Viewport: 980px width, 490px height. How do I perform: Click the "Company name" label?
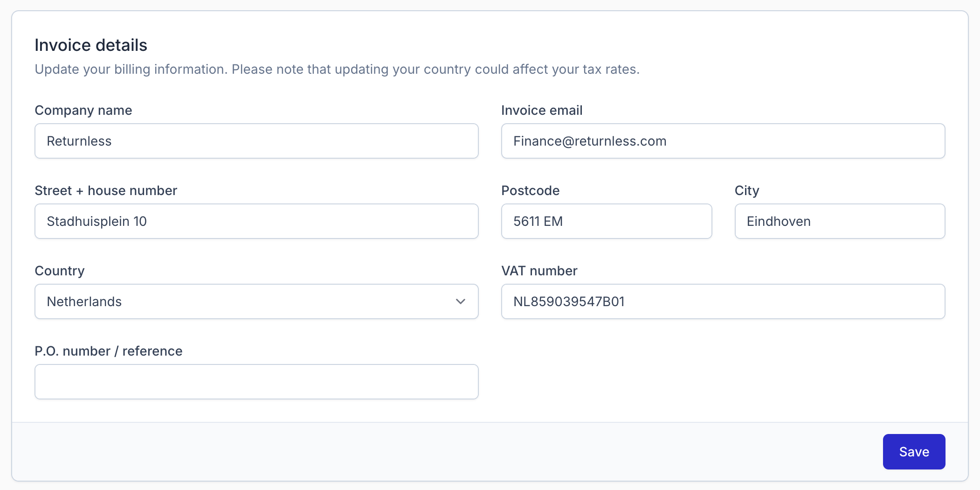(x=83, y=110)
